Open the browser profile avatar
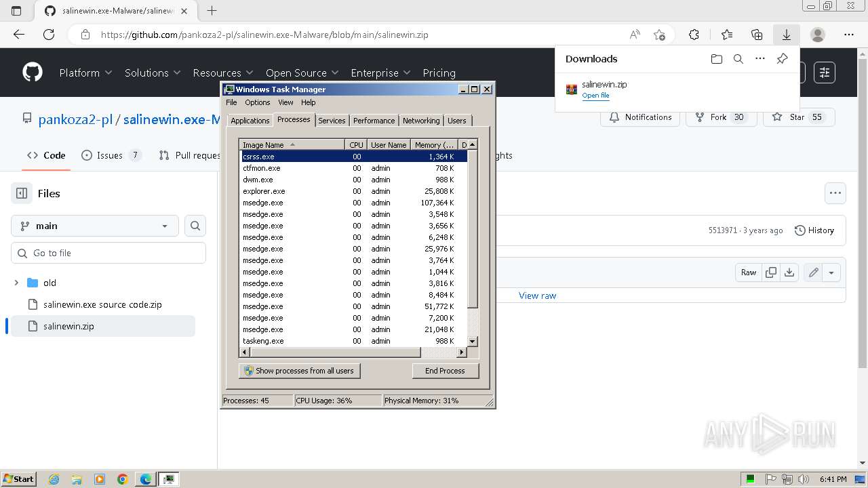This screenshot has height=488, width=868. (x=818, y=35)
